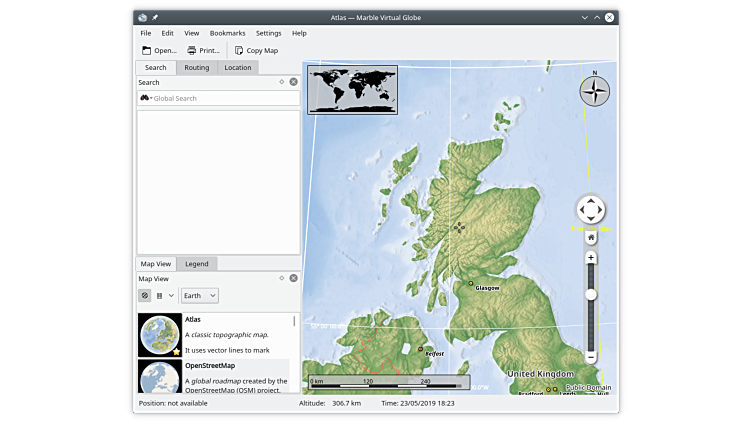Click the zoom in plus button
Image resolution: width=752 pixels, height=423 pixels.
(591, 258)
